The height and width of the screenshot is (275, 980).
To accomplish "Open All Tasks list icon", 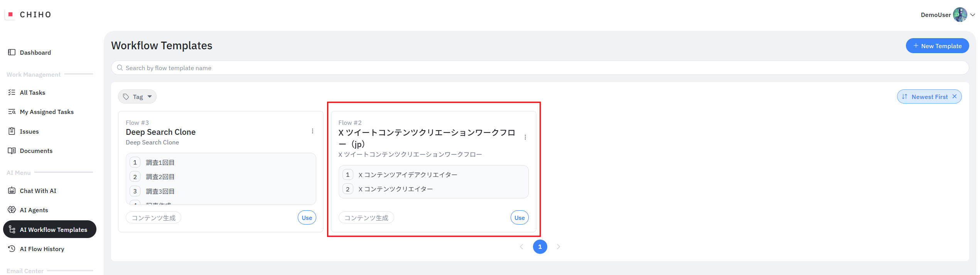I will 12,92.
